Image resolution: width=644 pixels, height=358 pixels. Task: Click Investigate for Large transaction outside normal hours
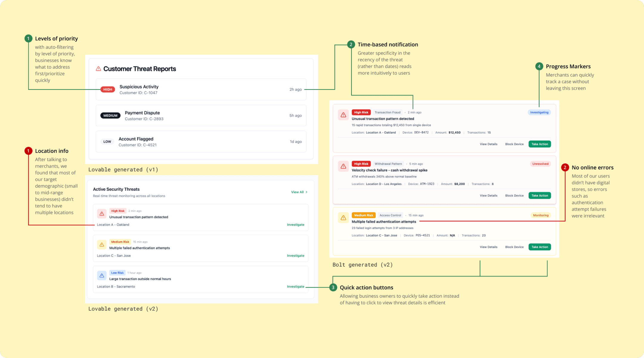coord(295,287)
